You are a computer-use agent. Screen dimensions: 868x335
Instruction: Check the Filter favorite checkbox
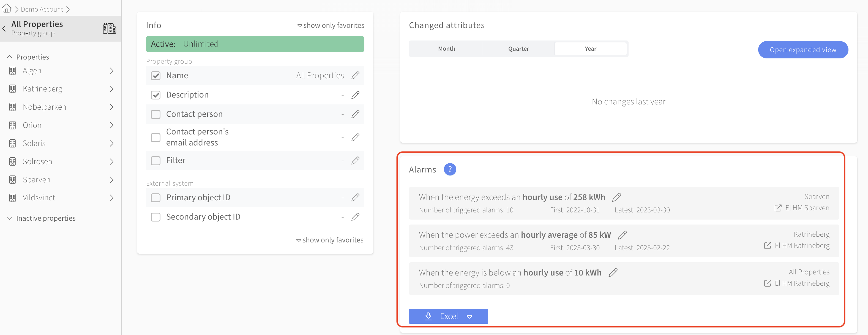155,161
